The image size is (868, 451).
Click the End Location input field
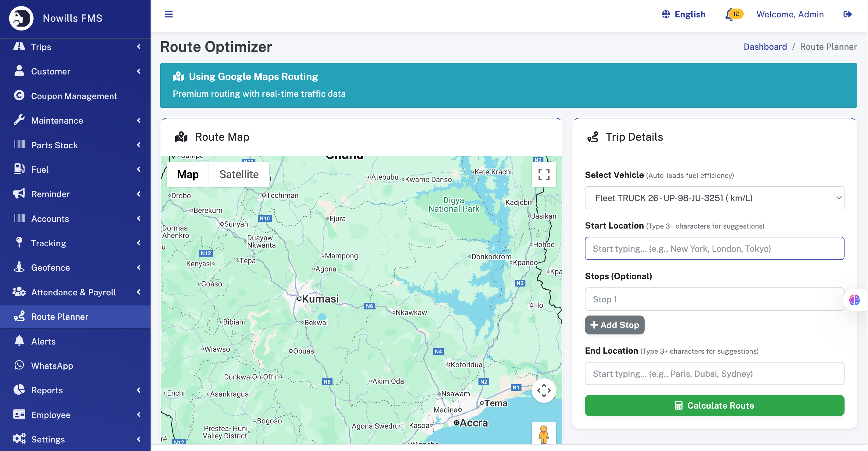(714, 373)
